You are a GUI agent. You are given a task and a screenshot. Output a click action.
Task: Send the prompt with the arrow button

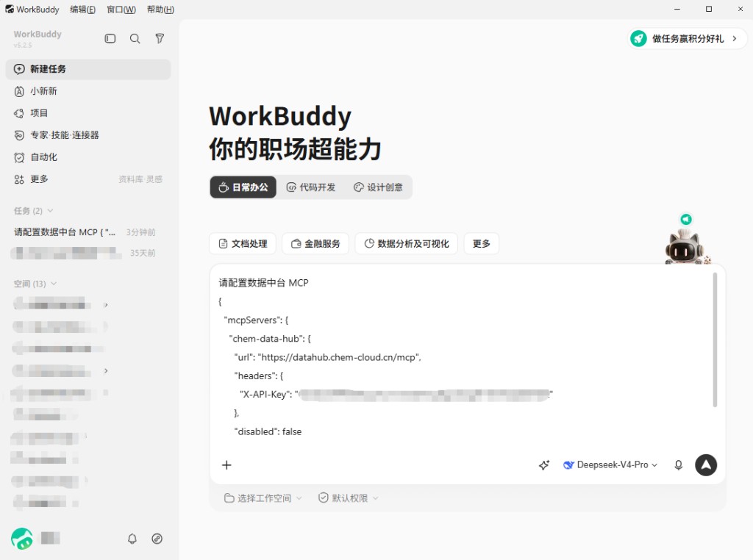pos(706,465)
